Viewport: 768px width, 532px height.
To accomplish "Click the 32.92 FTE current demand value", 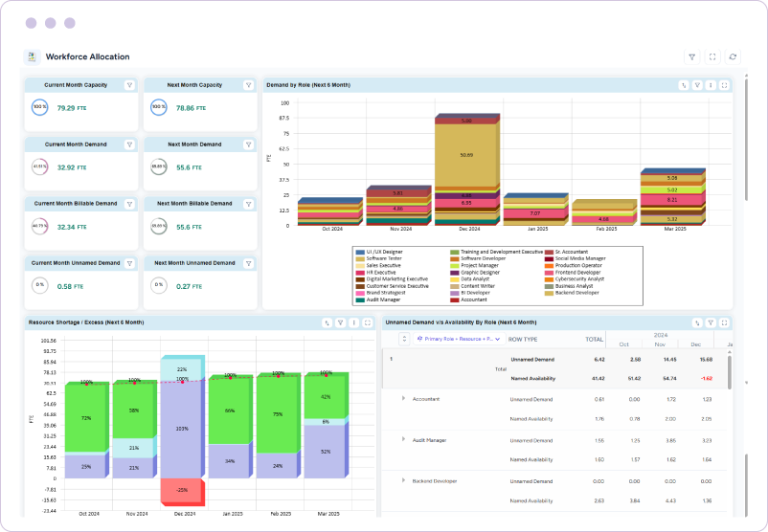I will click(x=72, y=167).
